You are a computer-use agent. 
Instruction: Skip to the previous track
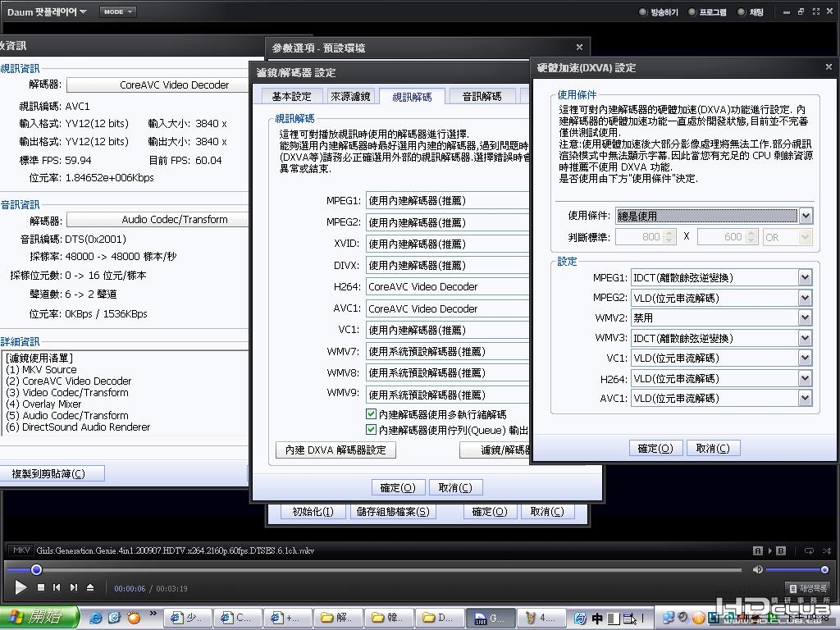pos(57,587)
